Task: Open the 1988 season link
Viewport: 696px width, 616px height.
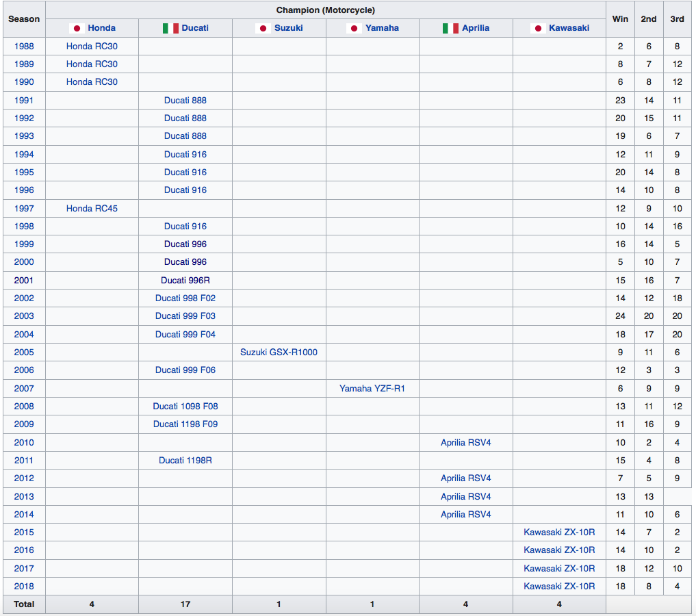Action: [24, 47]
